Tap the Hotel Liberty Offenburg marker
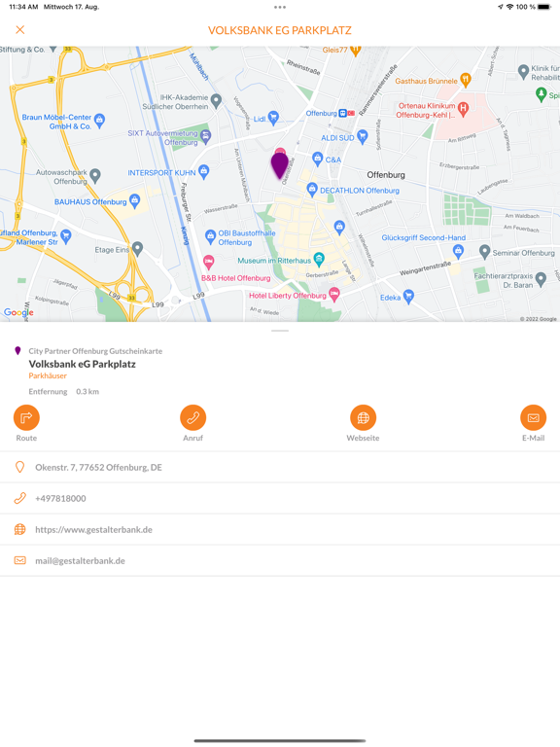 [x=334, y=295]
